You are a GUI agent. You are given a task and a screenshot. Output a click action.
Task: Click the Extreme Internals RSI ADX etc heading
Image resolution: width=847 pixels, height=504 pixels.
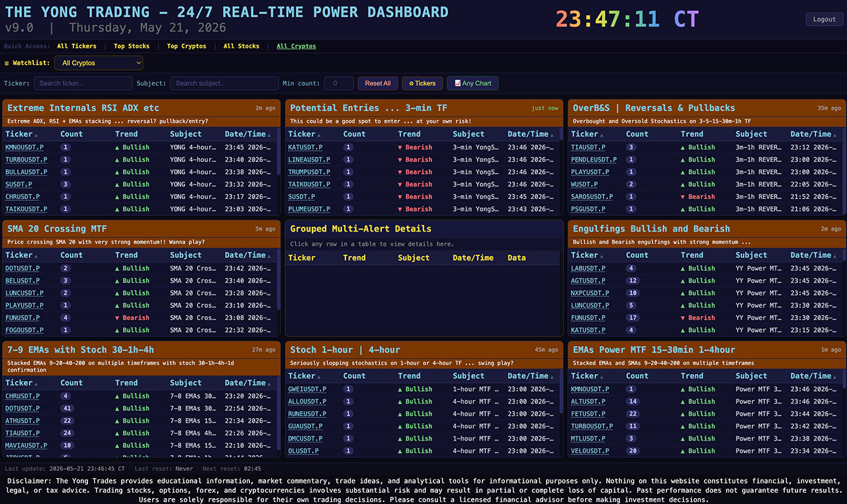83,108
